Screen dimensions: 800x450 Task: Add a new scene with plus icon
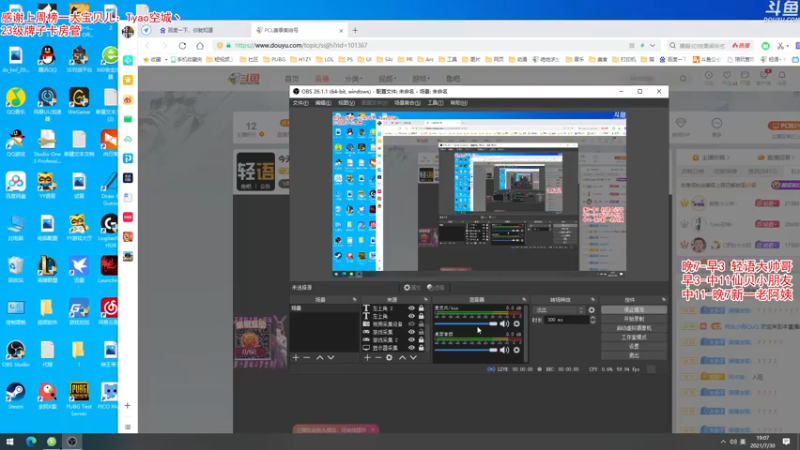[x=296, y=358]
